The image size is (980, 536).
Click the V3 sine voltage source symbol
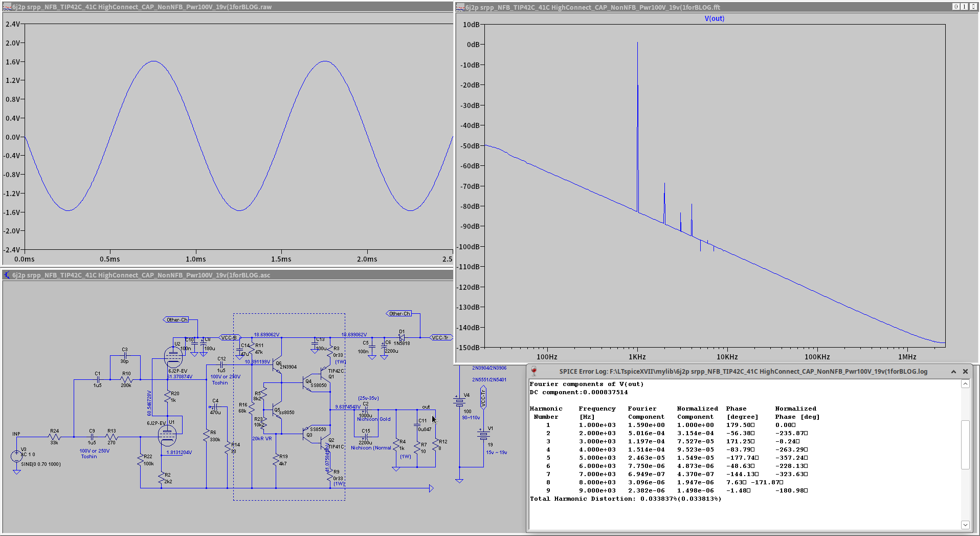tap(16, 456)
